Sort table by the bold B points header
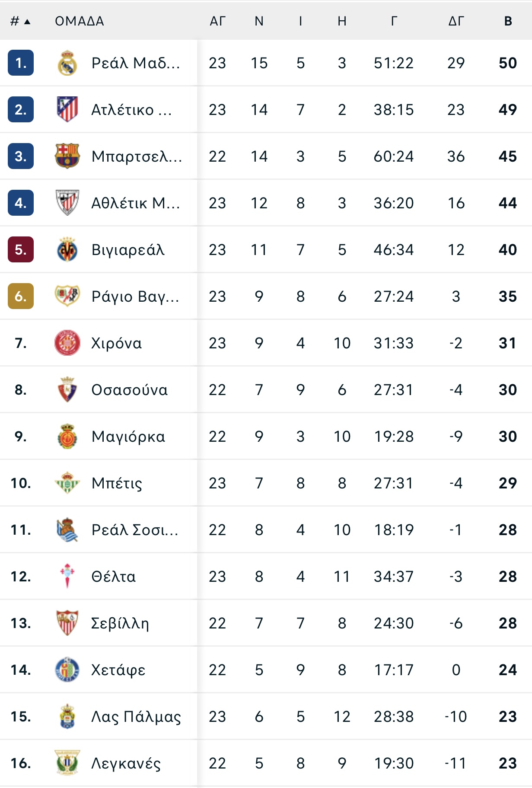Viewport: 532px width, 788px height. [x=508, y=21]
